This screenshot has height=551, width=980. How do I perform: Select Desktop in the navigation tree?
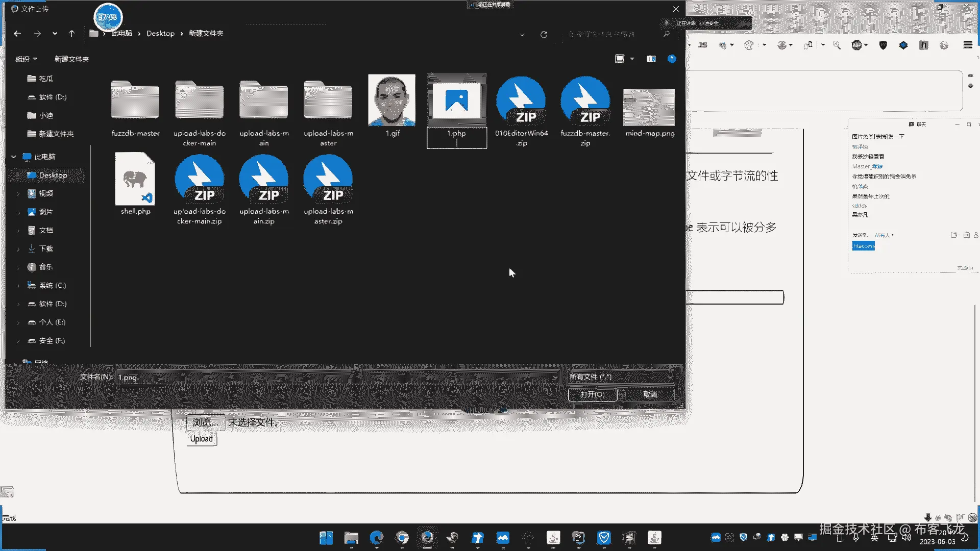point(53,175)
